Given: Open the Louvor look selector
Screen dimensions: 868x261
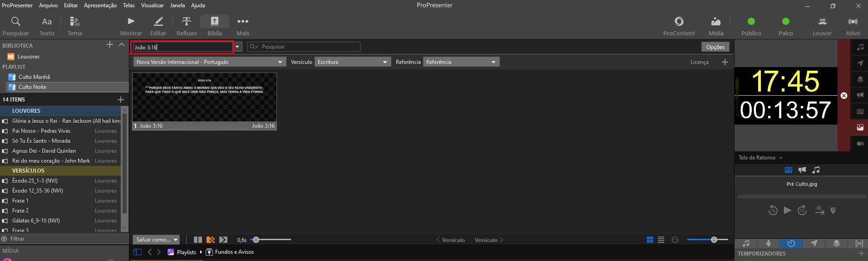Looking at the screenshot, I should click(822, 26).
